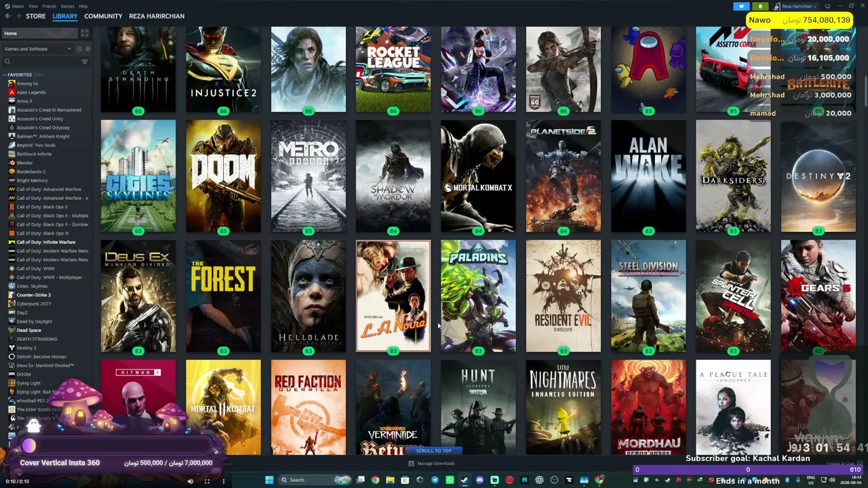This screenshot has height=488, width=868.
Task: Open the Mortal Kombat X cover
Action: click(478, 176)
